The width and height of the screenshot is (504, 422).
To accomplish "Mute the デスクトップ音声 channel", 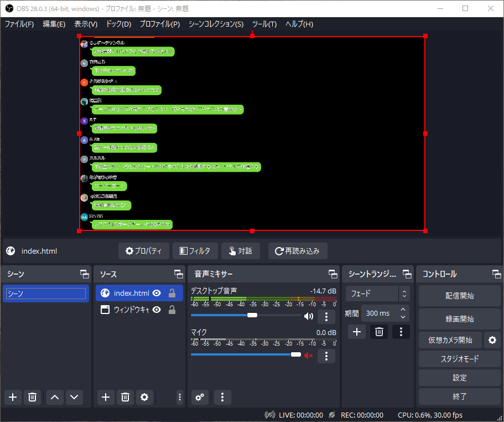I will (308, 317).
